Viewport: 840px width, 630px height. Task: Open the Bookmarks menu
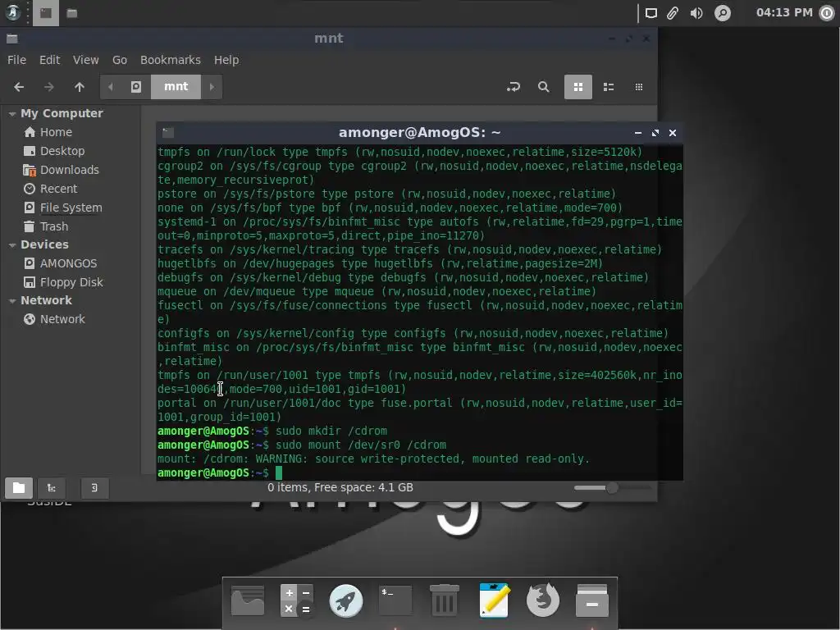pyautogui.click(x=171, y=60)
